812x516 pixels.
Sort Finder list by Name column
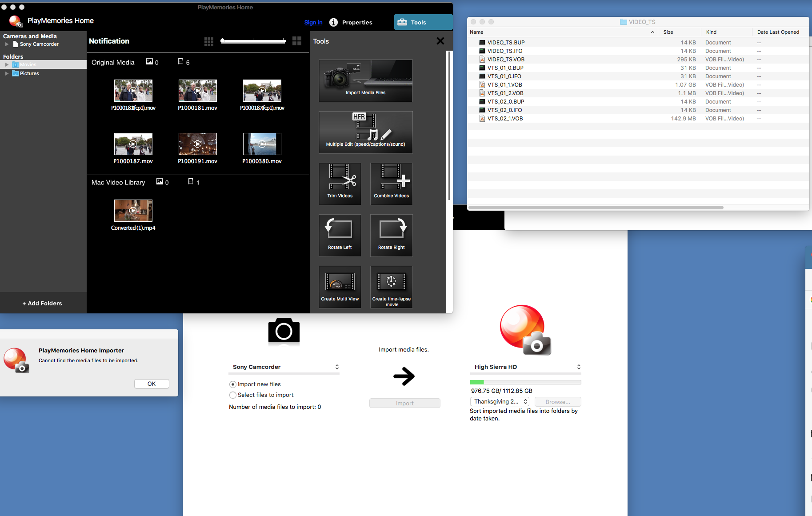(562, 32)
